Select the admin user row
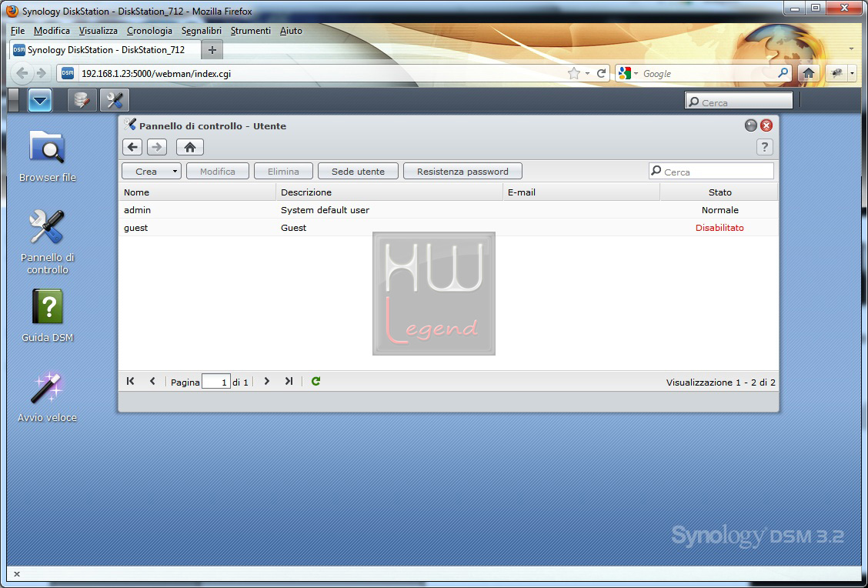868x588 pixels. (449, 210)
